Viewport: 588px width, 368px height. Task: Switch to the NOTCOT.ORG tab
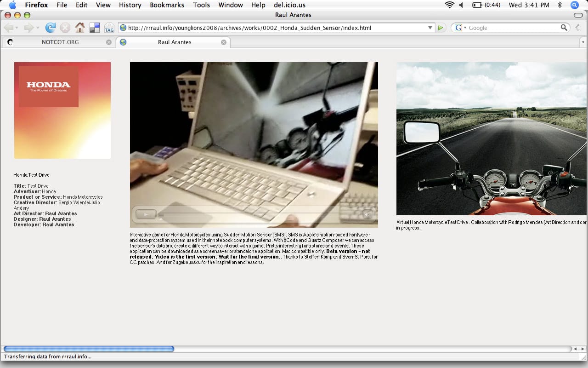(x=60, y=42)
